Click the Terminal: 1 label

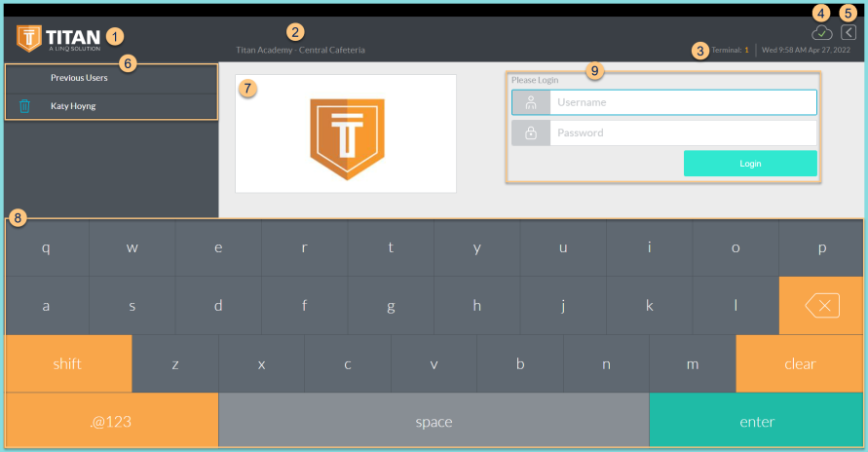coord(731,50)
